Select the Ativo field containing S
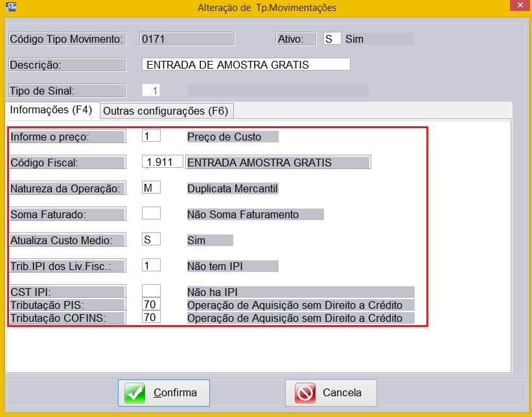Screen dimensions: 532x417 tap(332, 39)
